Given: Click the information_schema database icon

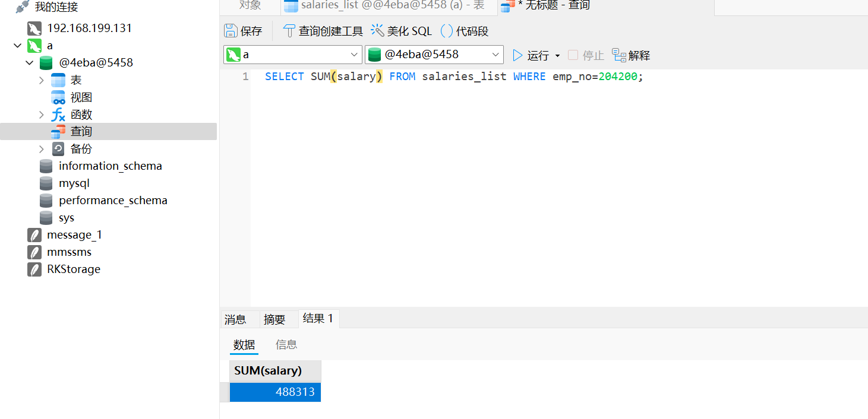Looking at the screenshot, I should (46, 166).
